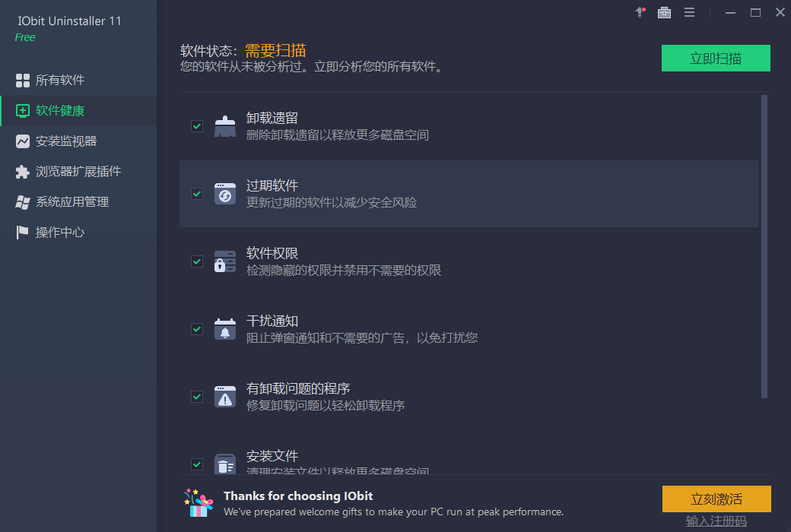Click the 输入注册码 link
The width and height of the screenshot is (791, 532).
(x=716, y=521)
